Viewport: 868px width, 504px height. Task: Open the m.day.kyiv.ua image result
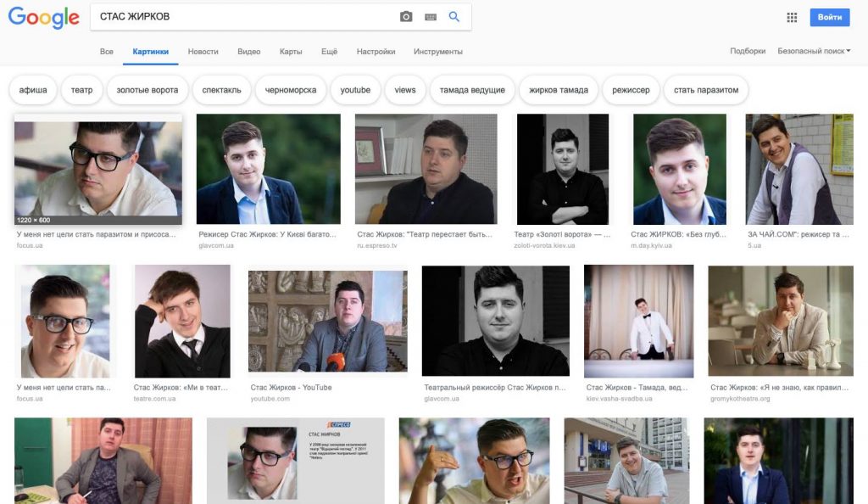pos(679,169)
